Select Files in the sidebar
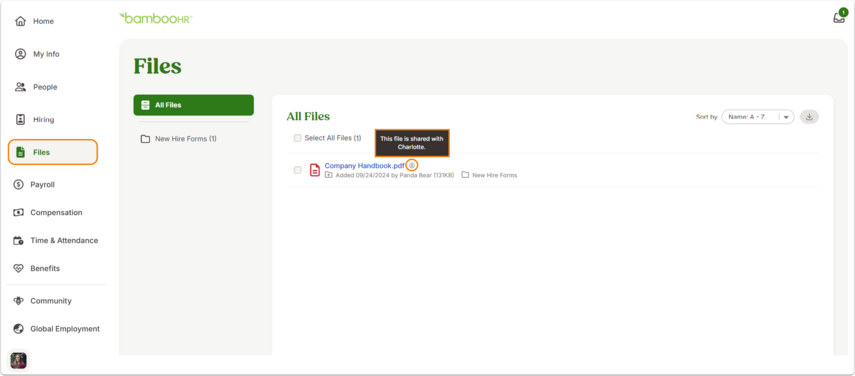The height and width of the screenshot is (376, 855). pyautogui.click(x=52, y=152)
